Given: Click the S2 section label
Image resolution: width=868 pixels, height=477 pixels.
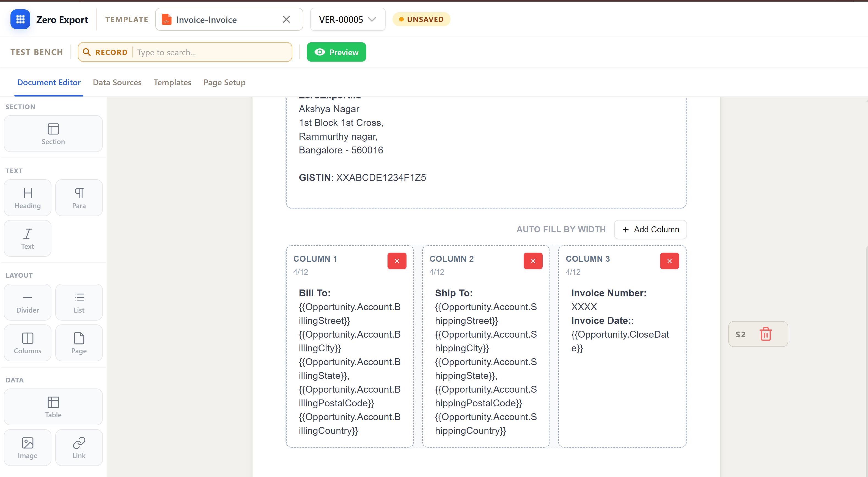Looking at the screenshot, I should point(740,335).
